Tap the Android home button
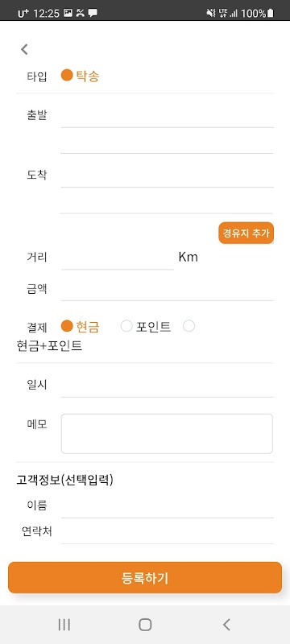This screenshot has width=290, height=644. coord(145,625)
